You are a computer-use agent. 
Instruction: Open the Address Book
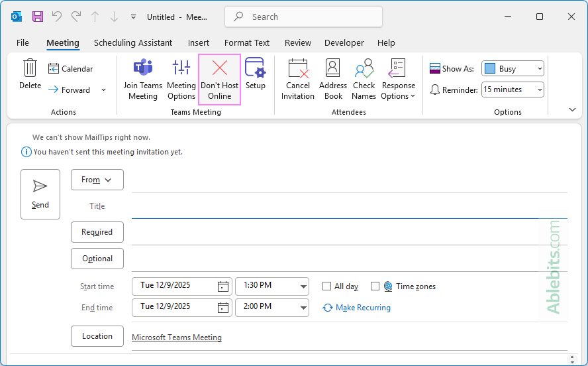coord(333,79)
